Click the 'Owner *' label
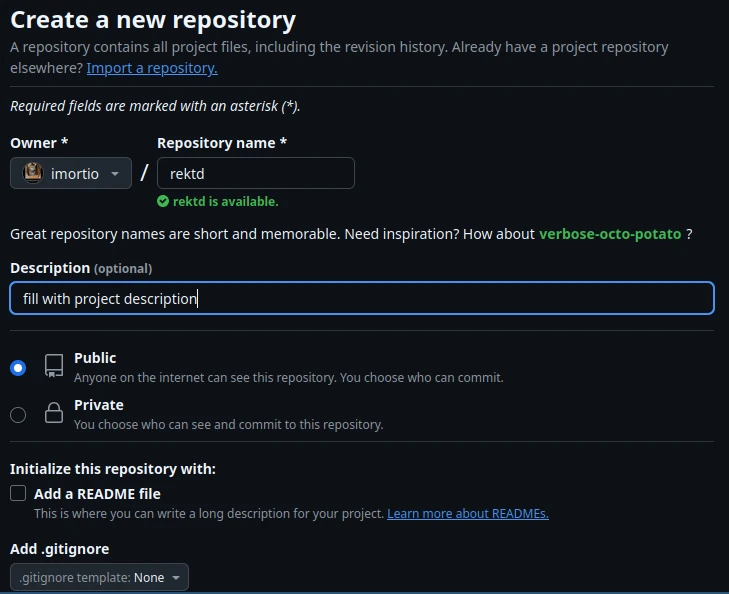This screenshot has height=594, width=729. [x=39, y=143]
